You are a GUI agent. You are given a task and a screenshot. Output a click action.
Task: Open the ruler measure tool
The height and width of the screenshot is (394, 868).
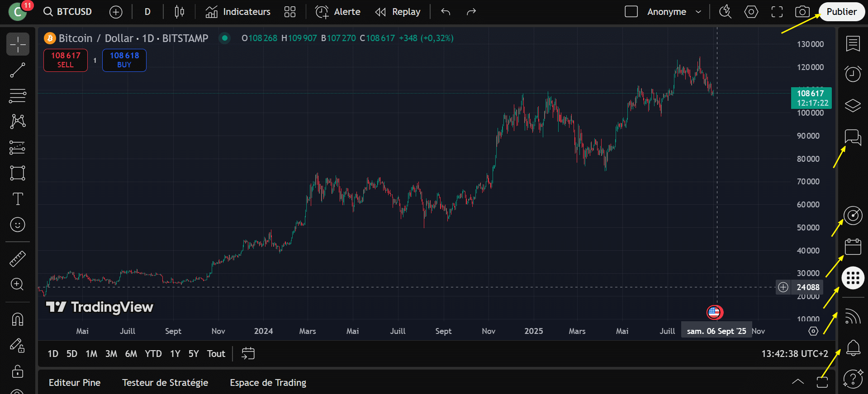[x=18, y=258]
